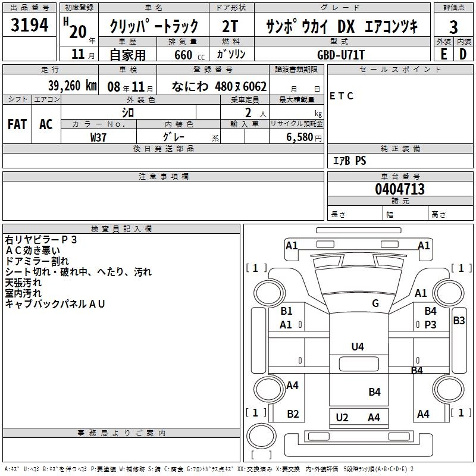The image size is (476, 476).
Task: Select the U4 dent mark on truck bed
Action: pyautogui.click(x=357, y=347)
